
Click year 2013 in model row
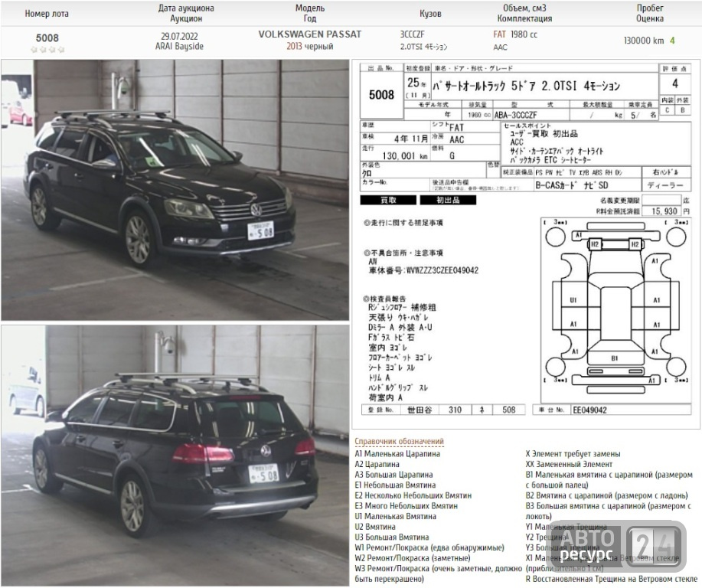[294, 47]
